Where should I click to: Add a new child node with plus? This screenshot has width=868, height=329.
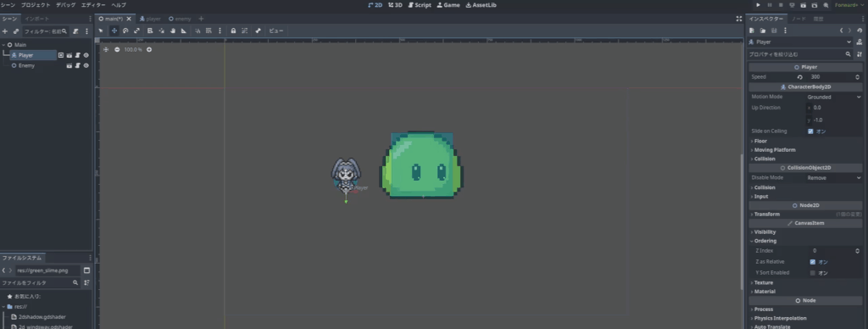click(5, 31)
